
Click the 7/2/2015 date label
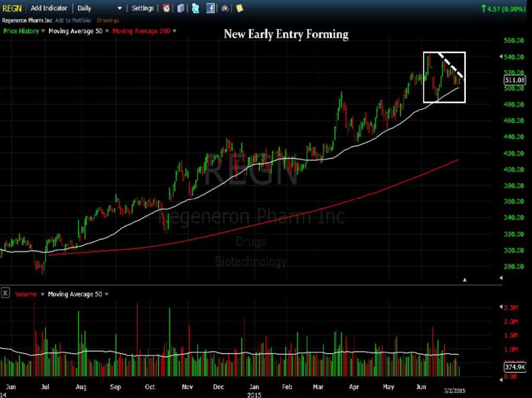click(455, 390)
